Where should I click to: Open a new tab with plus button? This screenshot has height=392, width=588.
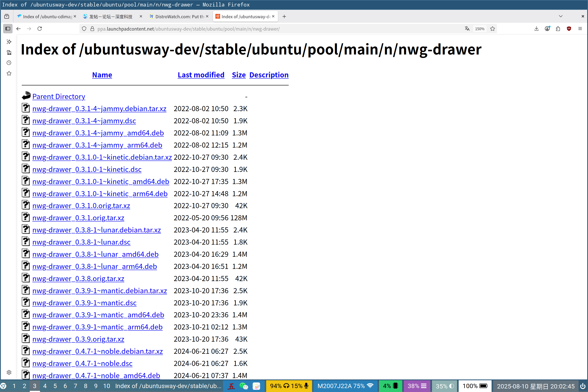point(284,16)
